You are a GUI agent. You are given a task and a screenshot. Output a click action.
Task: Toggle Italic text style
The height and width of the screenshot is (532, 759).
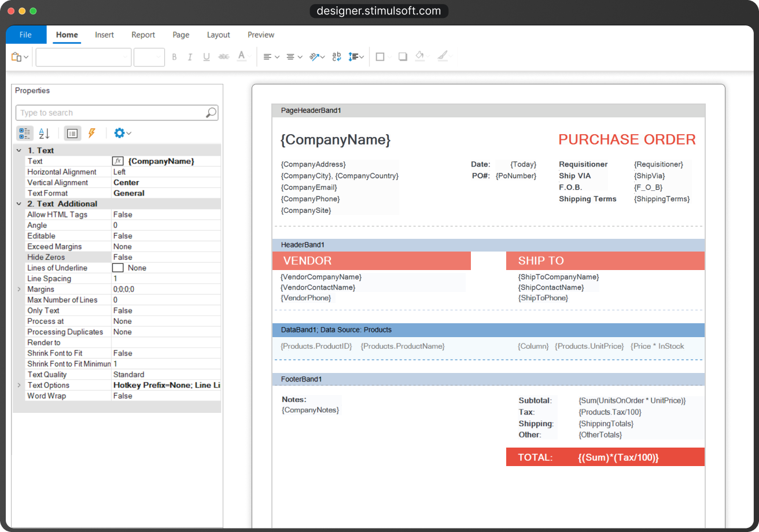click(x=190, y=57)
